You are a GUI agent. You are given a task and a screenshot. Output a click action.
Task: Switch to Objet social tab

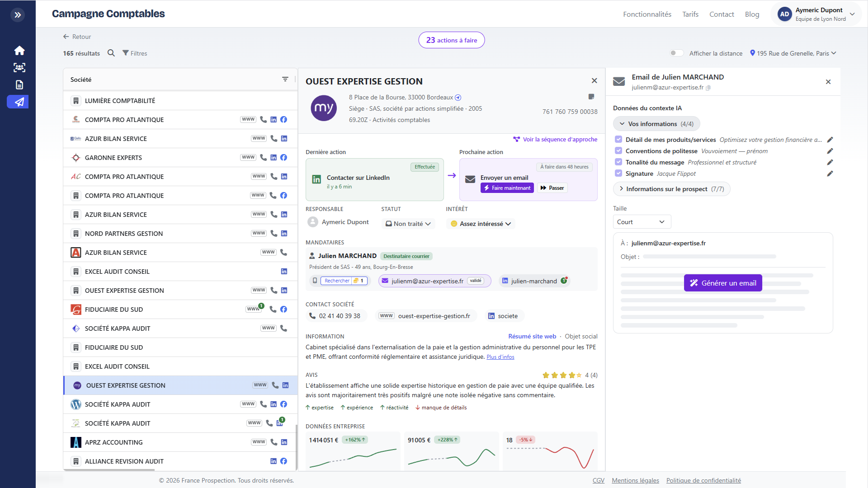[581, 336]
